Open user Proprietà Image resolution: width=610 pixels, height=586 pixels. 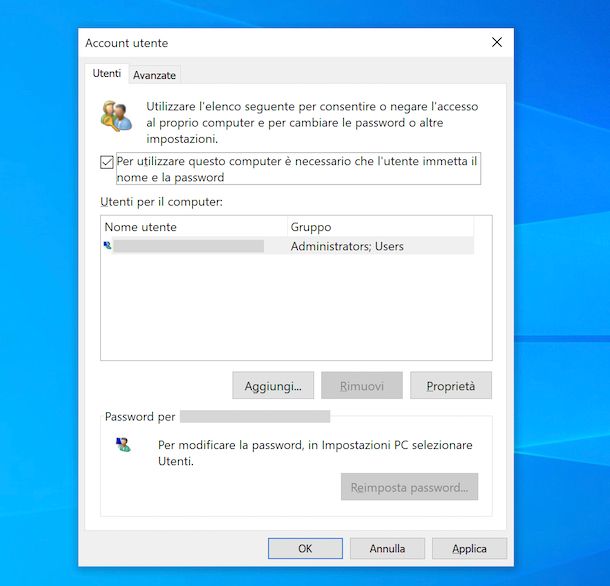coord(451,386)
